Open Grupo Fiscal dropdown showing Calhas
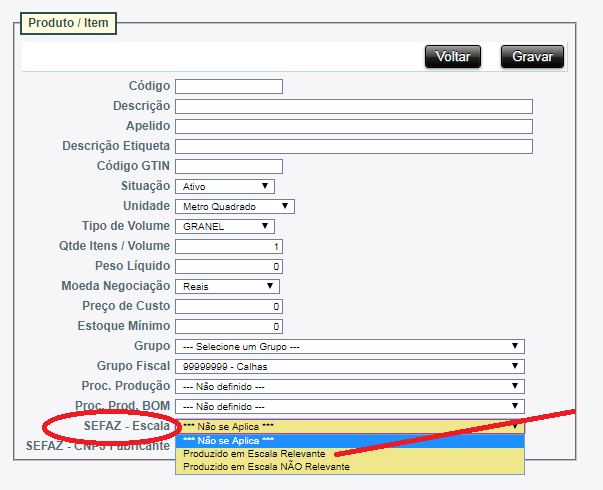The width and height of the screenshot is (603, 490). 349,366
